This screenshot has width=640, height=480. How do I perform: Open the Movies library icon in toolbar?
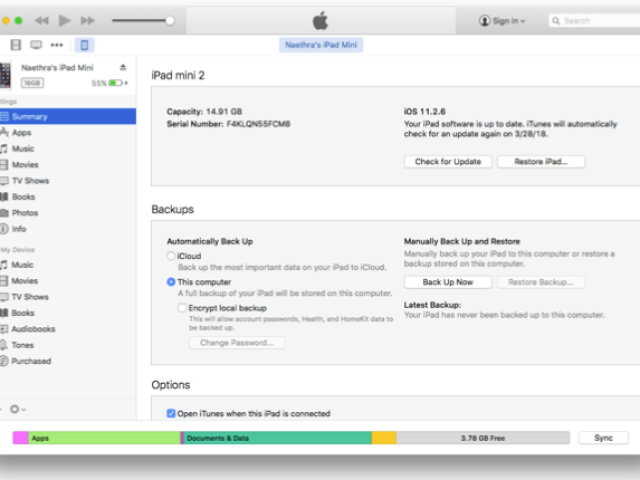coord(16,45)
